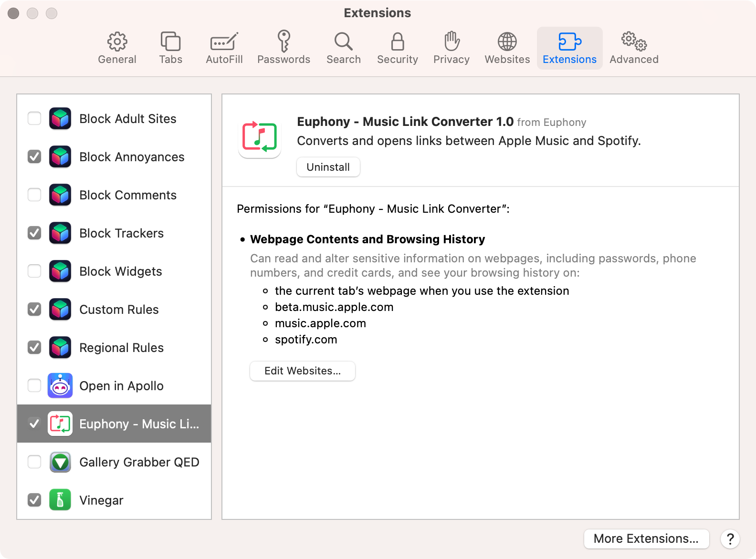Viewport: 756px width, 559px height.
Task: Click the Uninstall button
Action: pos(328,167)
